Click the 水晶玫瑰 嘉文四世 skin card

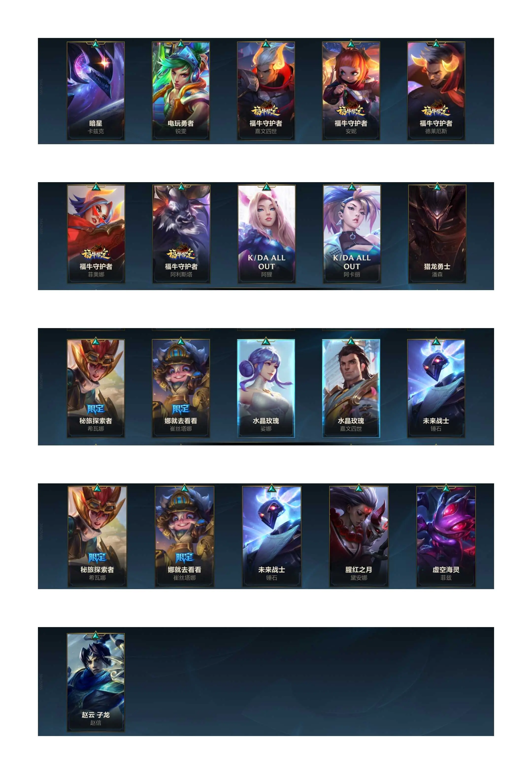click(x=351, y=388)
